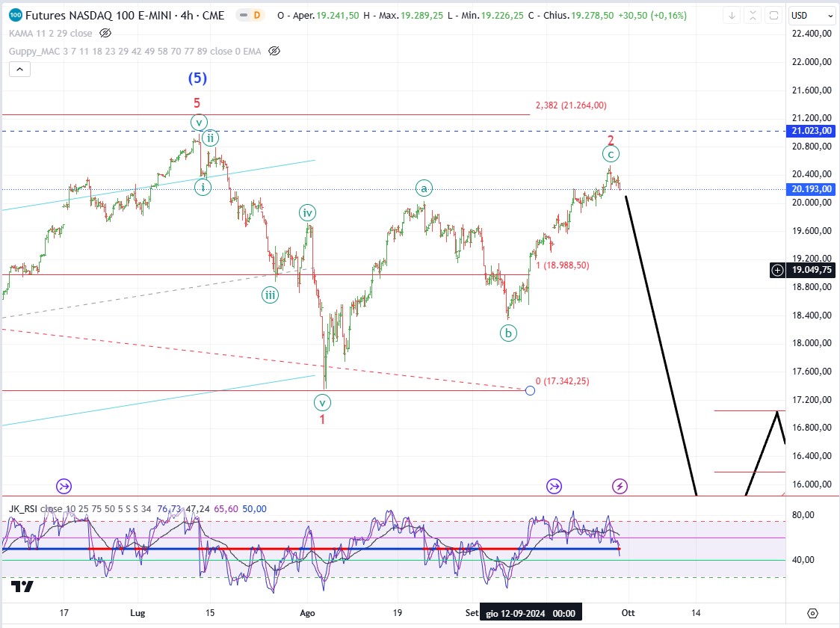Click the lightning event marker near Ott
Screen dimensions: 840x628
pos(620,487)
